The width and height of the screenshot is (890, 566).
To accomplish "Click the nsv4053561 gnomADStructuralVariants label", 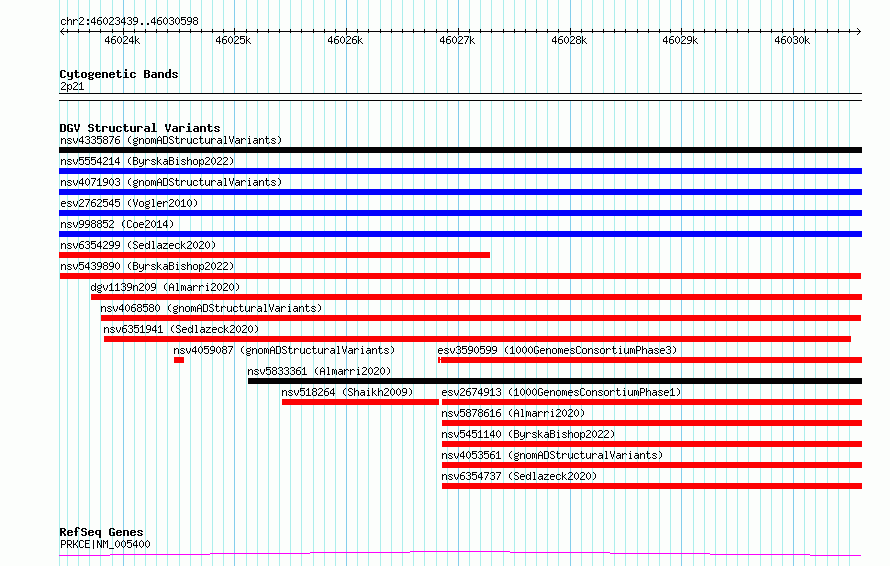I will click(552, 455).
